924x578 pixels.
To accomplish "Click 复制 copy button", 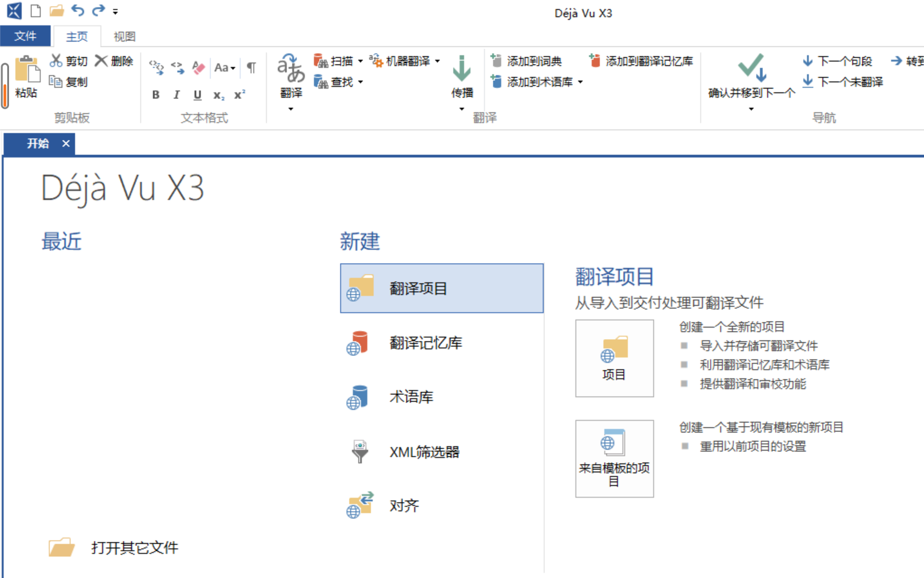I will coord(68,81).
